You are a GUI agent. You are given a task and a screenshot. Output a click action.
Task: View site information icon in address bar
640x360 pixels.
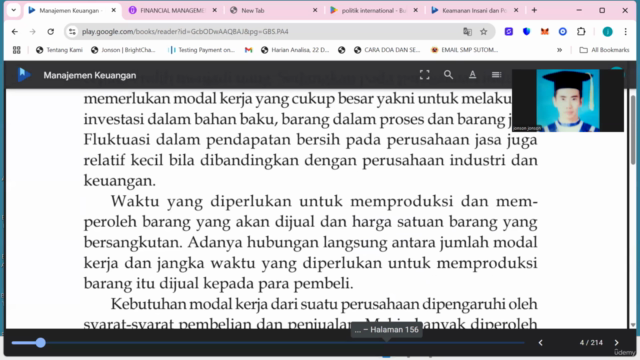(72, 31)
